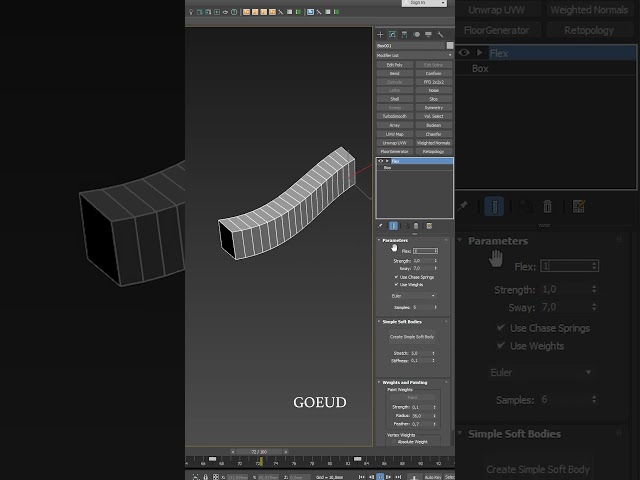Add the Edit Poly modifier button
640x480 pixels.
[394, 65]
